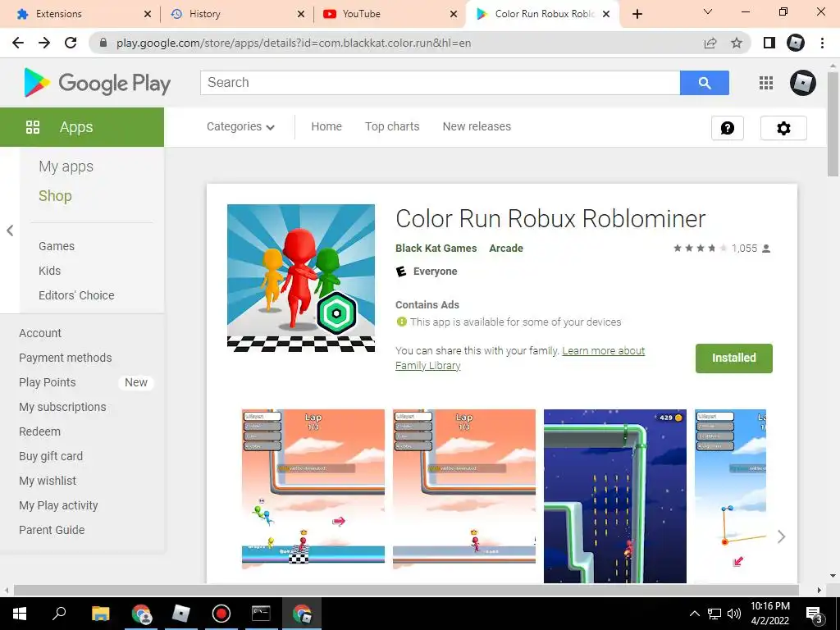The width and height of the screenshot is (840, 630).
Task: Show next screenshots with right chevron
Action: pos(781,536)
